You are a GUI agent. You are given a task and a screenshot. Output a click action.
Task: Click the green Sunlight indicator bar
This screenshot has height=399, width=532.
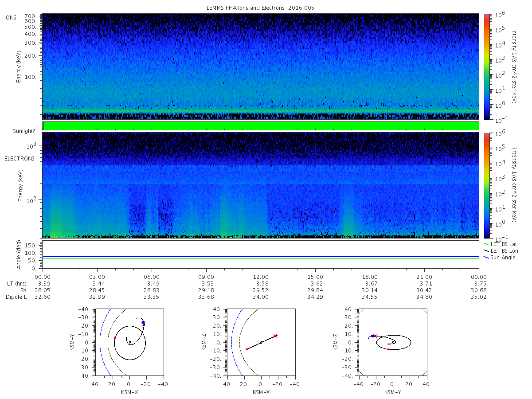pos(261,126)
